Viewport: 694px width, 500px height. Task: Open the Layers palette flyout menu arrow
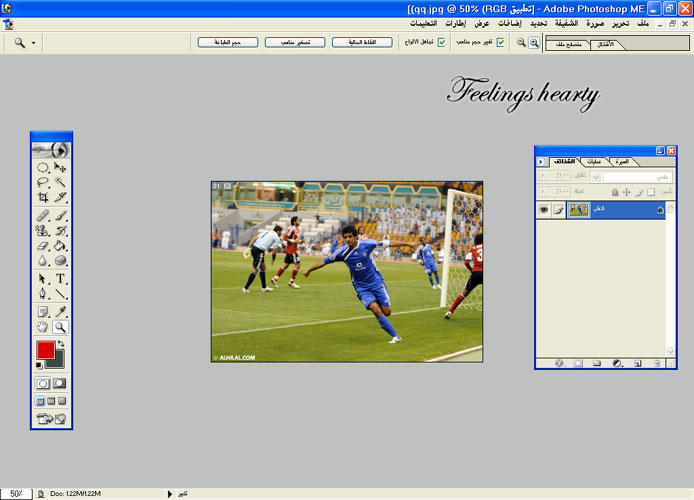tap(541, 161)
